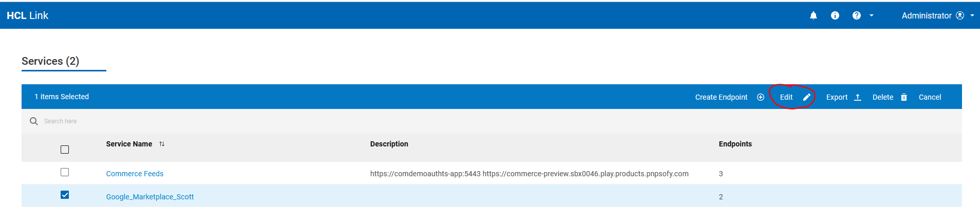Click the Create Endpoint plus icon

coord(761,97)
